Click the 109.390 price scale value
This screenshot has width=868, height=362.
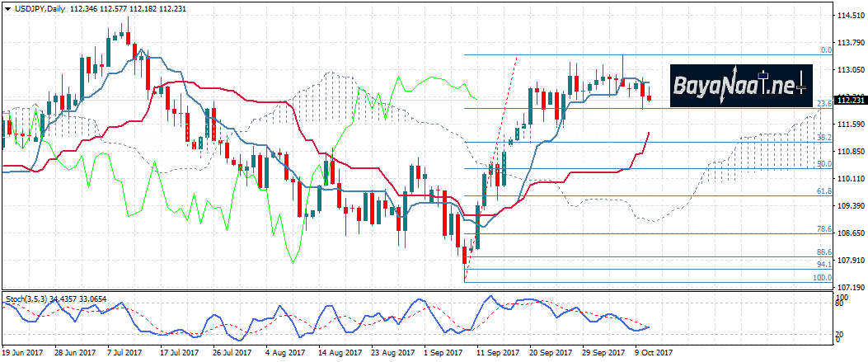[x=849, y=205]
